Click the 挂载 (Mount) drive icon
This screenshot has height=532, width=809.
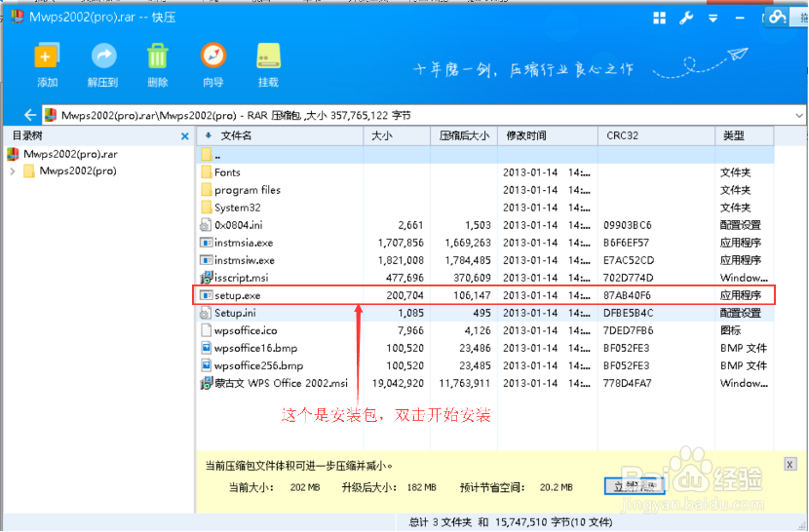point(268,56)
